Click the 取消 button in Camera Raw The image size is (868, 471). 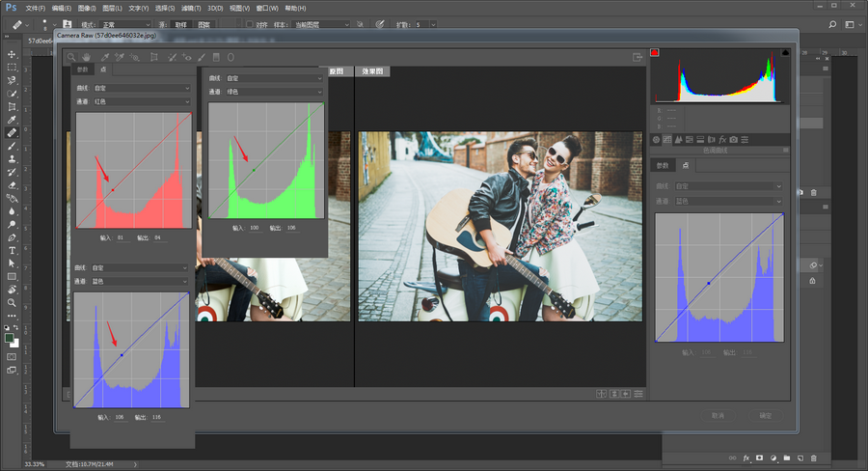[x=718, y=415]
